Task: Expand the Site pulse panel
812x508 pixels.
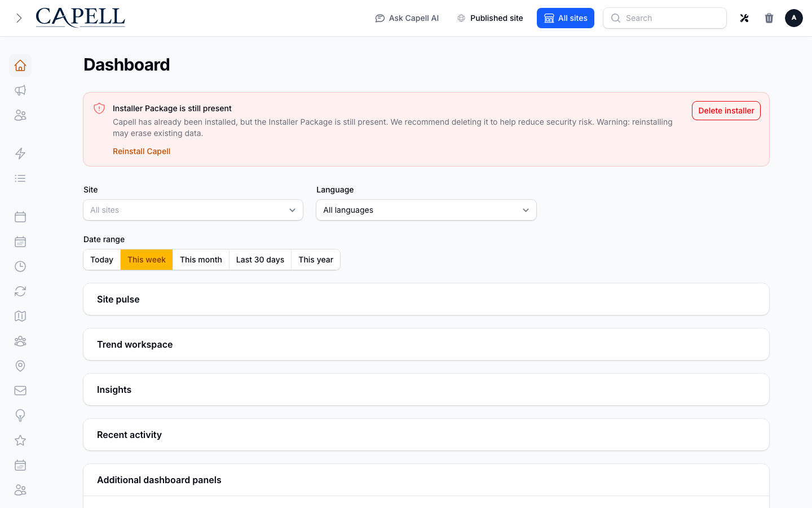Action: (426, 299)
